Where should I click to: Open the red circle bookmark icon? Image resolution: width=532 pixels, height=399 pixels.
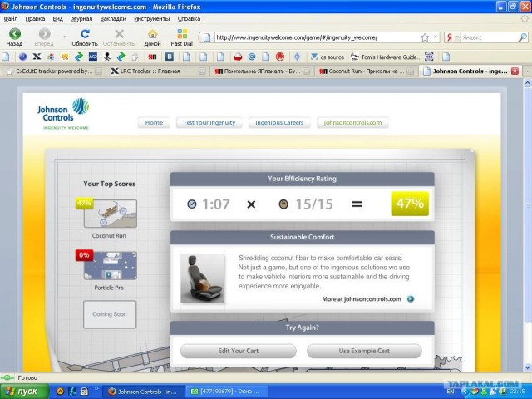(280, 57)
